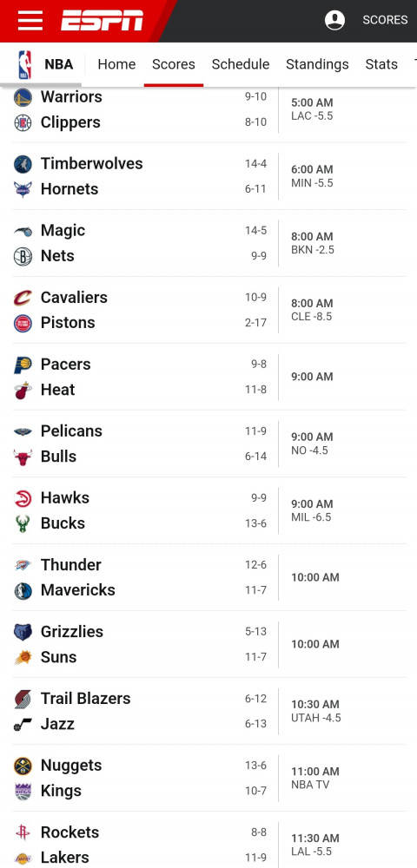Select the Bucks team logo

[x=23, y=523]
